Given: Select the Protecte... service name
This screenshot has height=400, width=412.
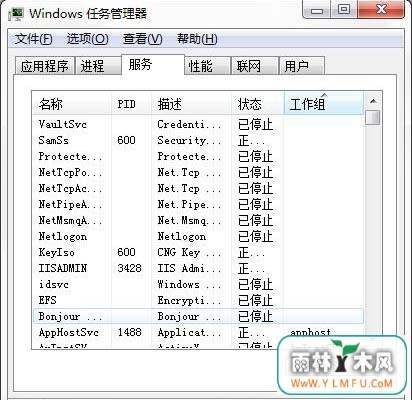Looking at the screenshot, I should (x=70, y=156).
